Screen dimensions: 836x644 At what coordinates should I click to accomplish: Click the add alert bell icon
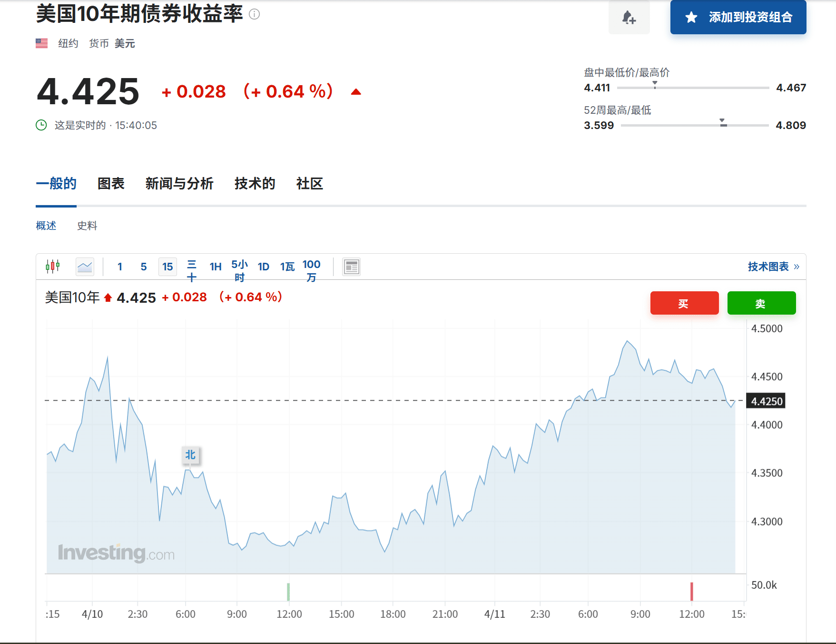(x=629, y=18)
